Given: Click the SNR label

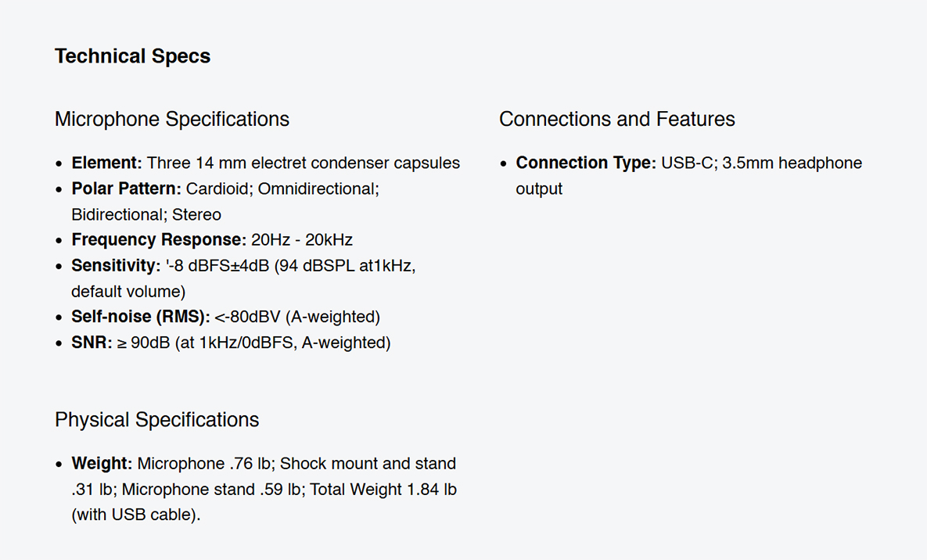Looking at the screenshot, I should pyautogui.click(x=92, y=343).
